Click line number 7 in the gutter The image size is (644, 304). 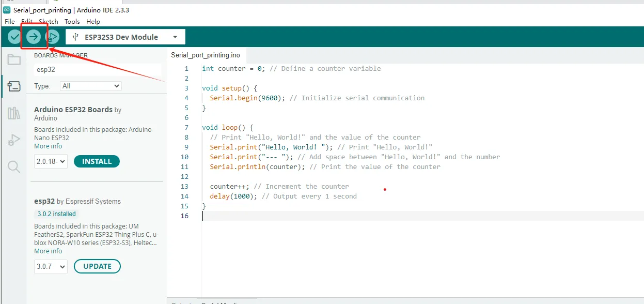(x=186, y=127)
